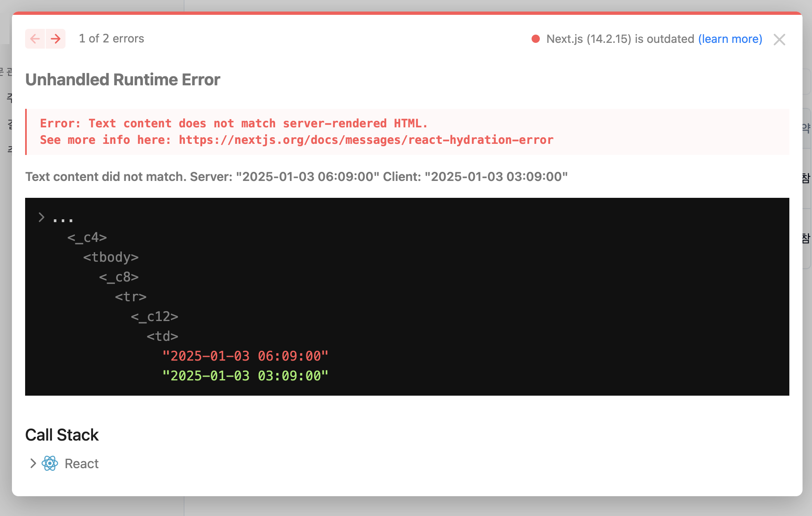Image resolution: width=812 pixels, height=516 pixels.
Task: Close the error overlay with X
Action: tap(779, 40)
